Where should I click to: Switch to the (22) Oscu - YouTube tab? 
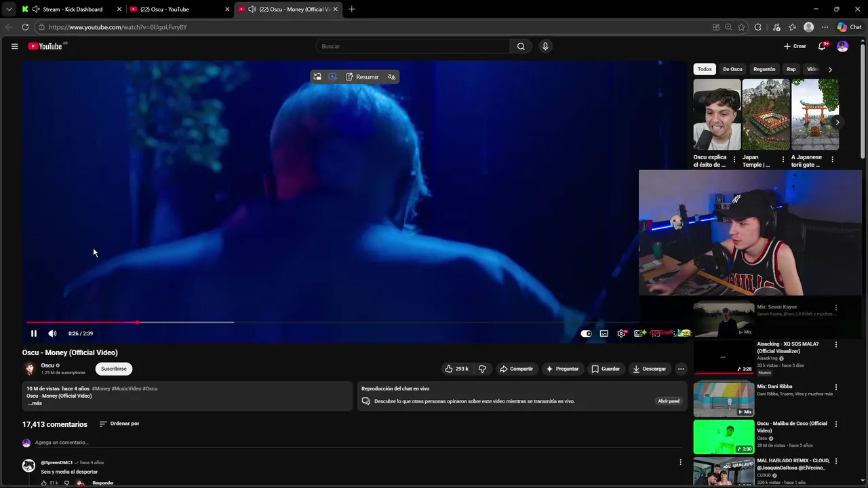179,9
